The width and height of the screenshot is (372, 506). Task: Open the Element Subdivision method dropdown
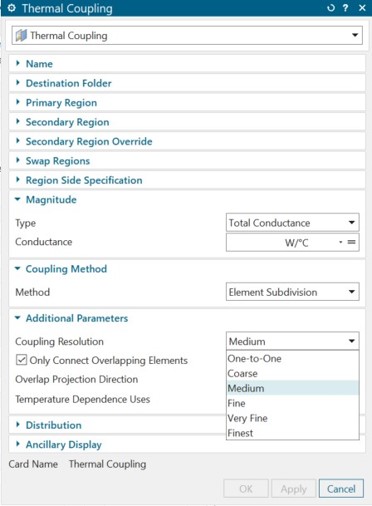(292, 292)
